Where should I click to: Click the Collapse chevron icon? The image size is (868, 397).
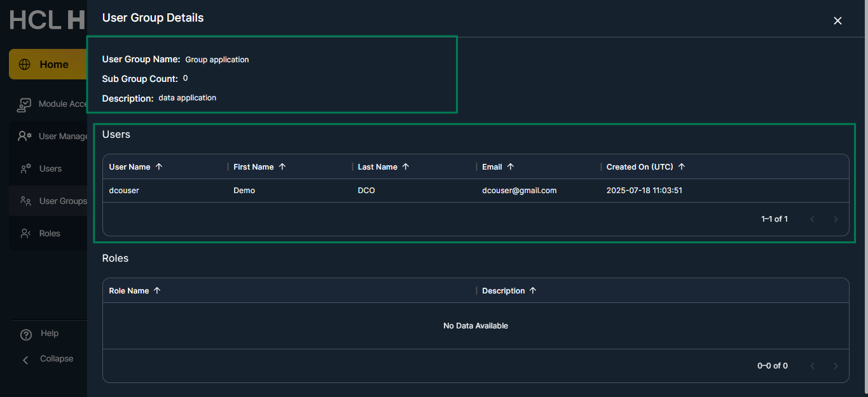(26, 360)
